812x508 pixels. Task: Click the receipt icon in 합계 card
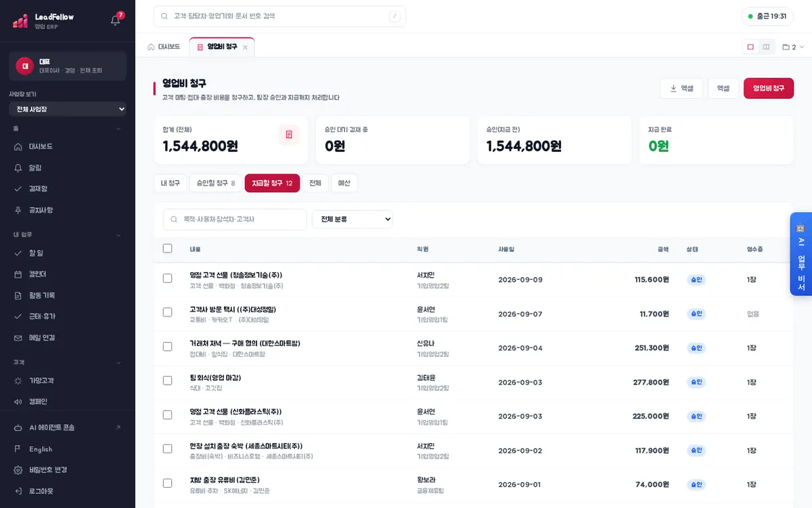click(x=289, y=135)
